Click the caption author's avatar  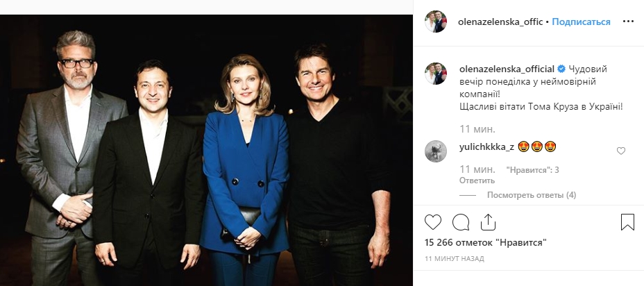[436, 74]
